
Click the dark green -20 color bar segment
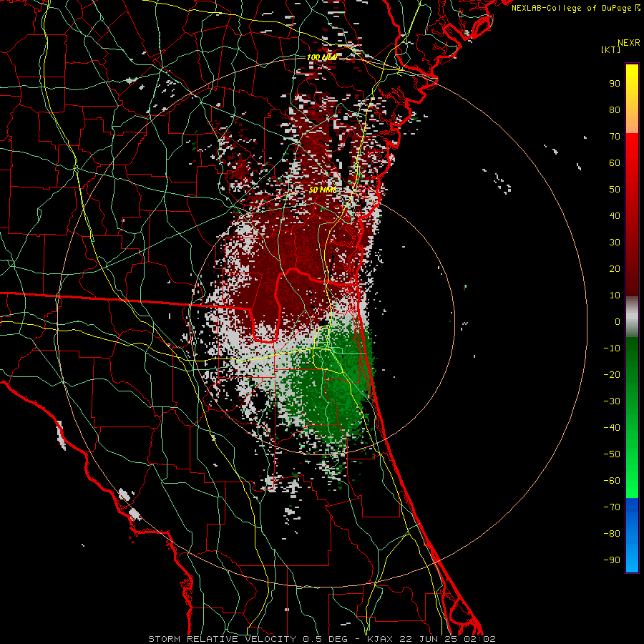point(632,375)
